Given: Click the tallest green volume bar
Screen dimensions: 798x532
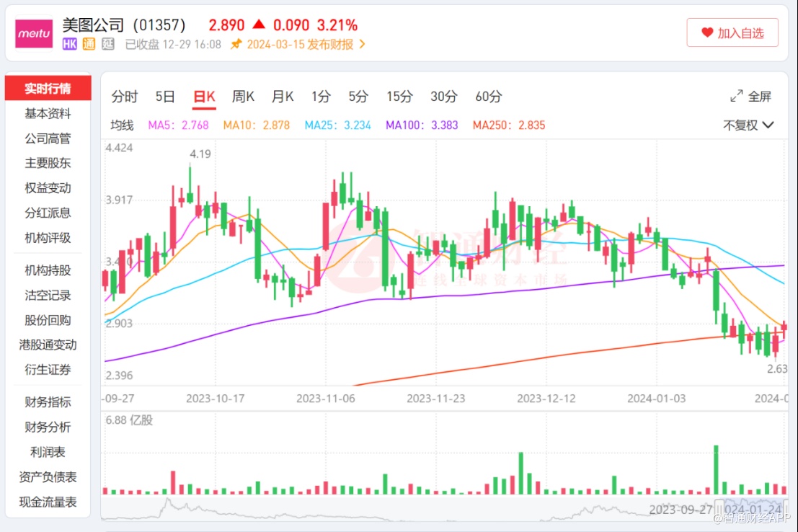Looking at the screenshot, I should pyautogui.click(x=717, y=469).
